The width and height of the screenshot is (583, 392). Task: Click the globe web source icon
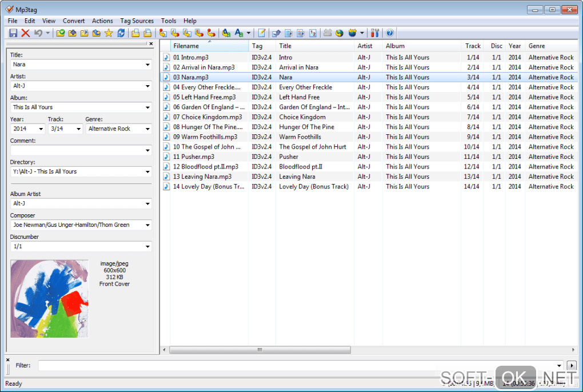click(x=339, y=33)
